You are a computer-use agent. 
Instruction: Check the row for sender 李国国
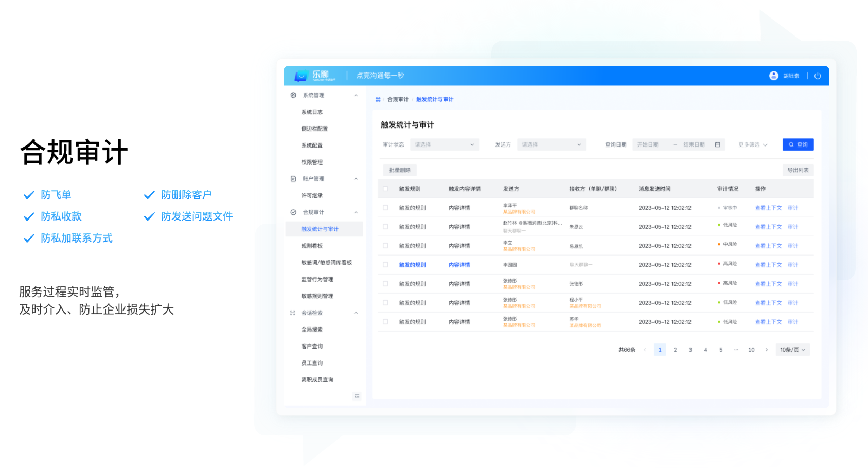click(x=385, y=265)
